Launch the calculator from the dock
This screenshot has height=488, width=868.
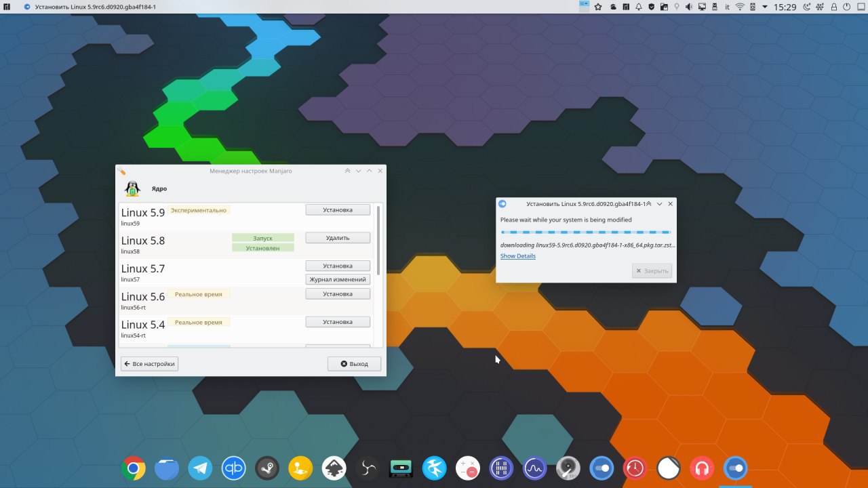click(468, 468)
